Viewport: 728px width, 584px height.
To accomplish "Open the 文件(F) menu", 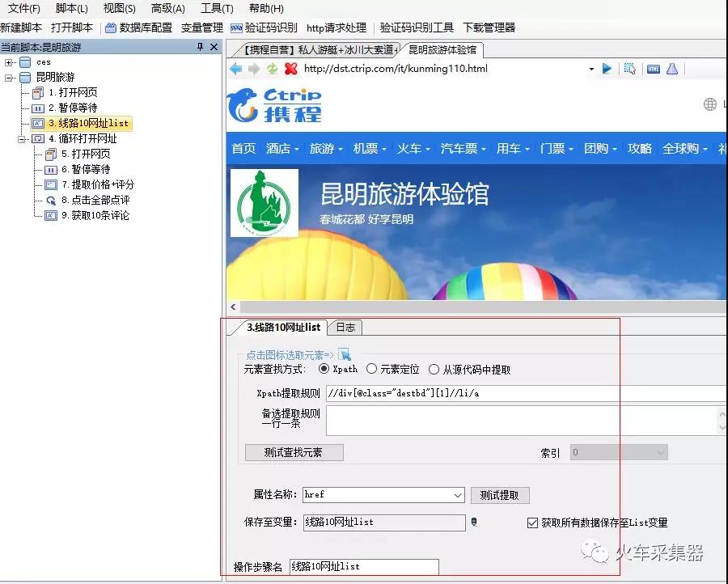I will (23, 8).
